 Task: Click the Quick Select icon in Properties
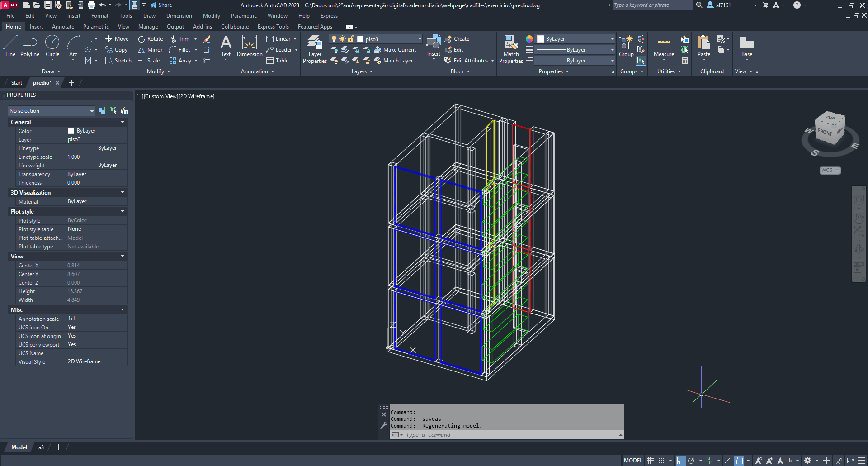(124, 111)
